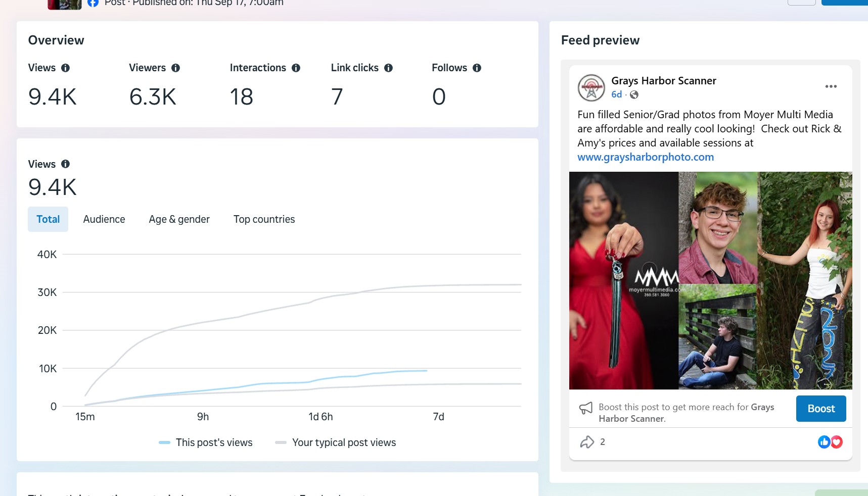Select the Total tab
This screenshot has height=496, width=868.
[x=48, y=219]
